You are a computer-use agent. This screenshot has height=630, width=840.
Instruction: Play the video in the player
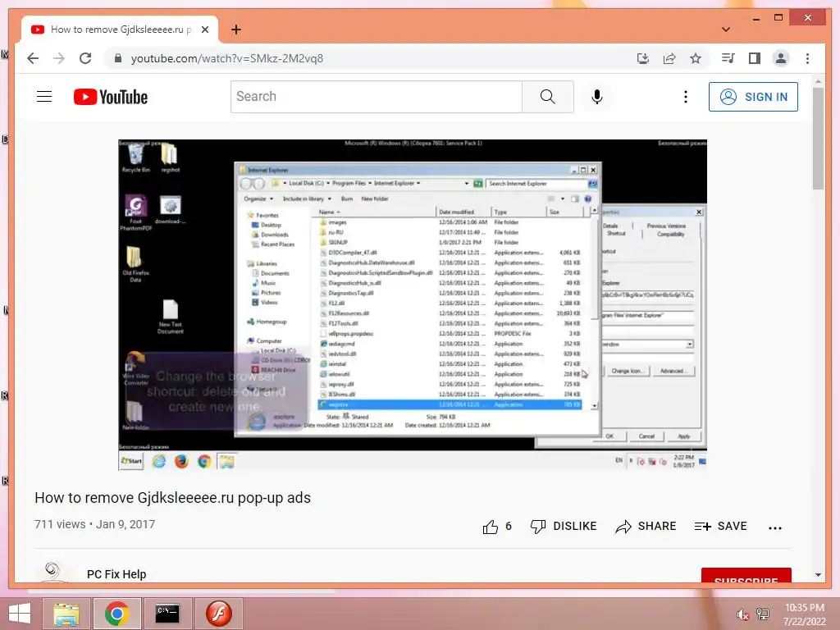coord(413,305)
